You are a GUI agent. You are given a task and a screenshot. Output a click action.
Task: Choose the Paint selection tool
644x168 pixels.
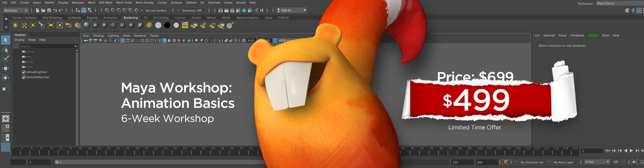click(x=5, y=59)
